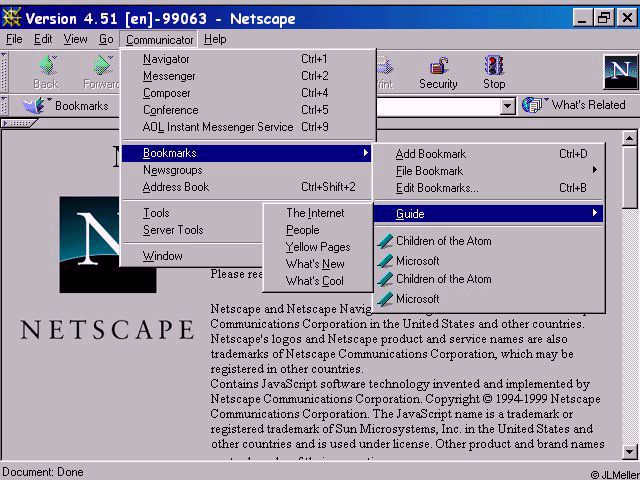Expand the File Bookmark submenu arrow
The width and height of the screenshot is (640, 480).
(x=595, y=170)
